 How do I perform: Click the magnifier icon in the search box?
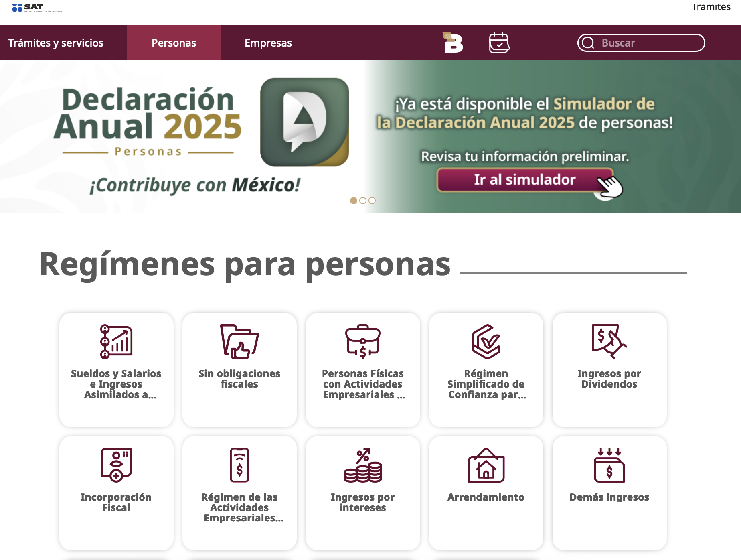[x=588, y=43]
